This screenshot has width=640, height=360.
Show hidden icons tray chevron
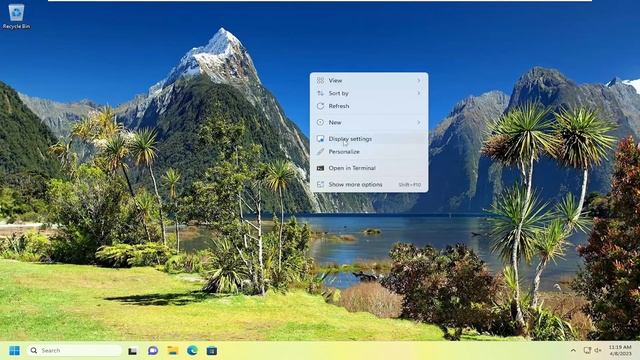pyautogui.click(x=573, y=351)
